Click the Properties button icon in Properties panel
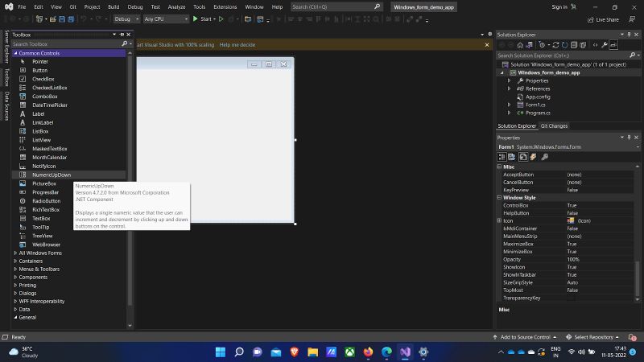 522,157
